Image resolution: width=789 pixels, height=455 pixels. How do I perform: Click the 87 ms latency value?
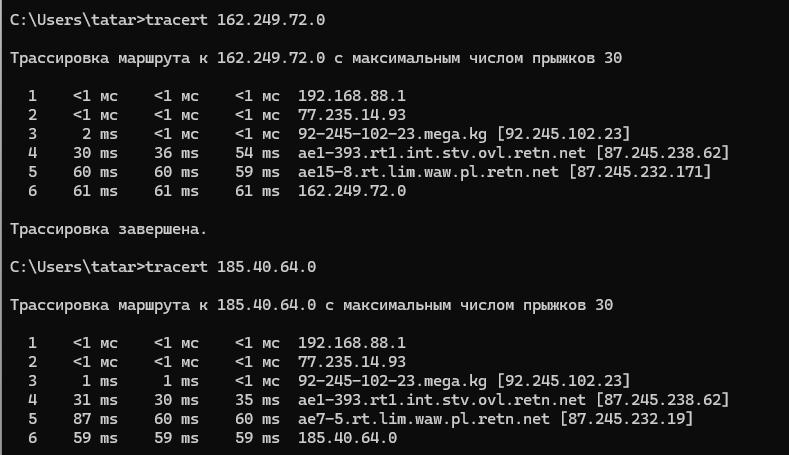coord(96,419)
